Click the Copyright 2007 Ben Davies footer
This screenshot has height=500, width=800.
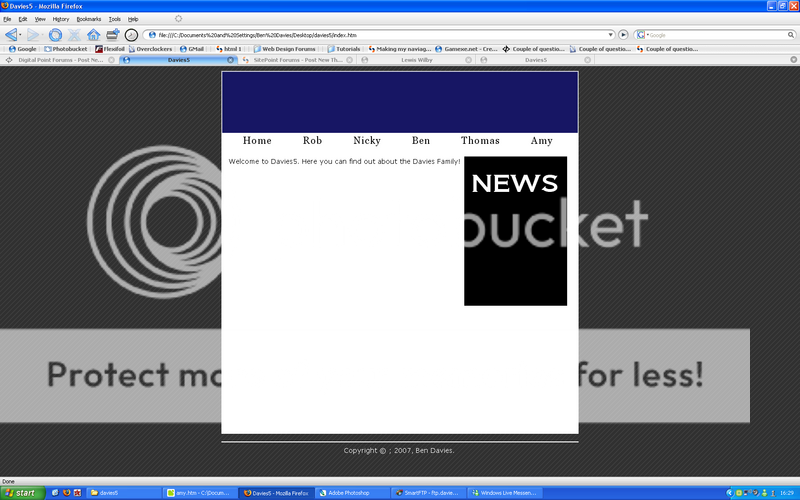[x=399, y=451]
